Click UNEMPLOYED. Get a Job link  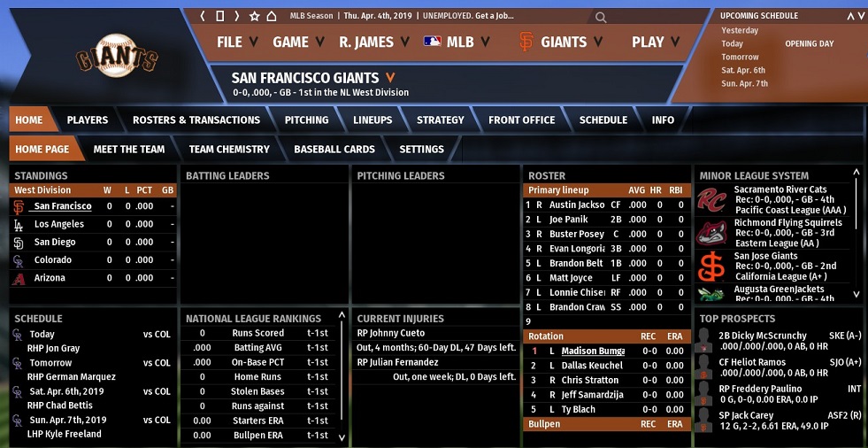point(468,16)
